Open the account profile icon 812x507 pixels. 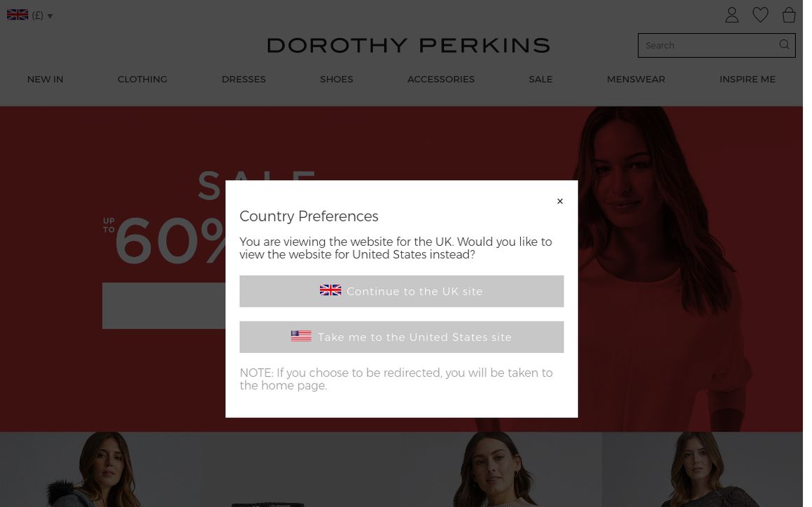pyautogui.click(x=731, y=15)
